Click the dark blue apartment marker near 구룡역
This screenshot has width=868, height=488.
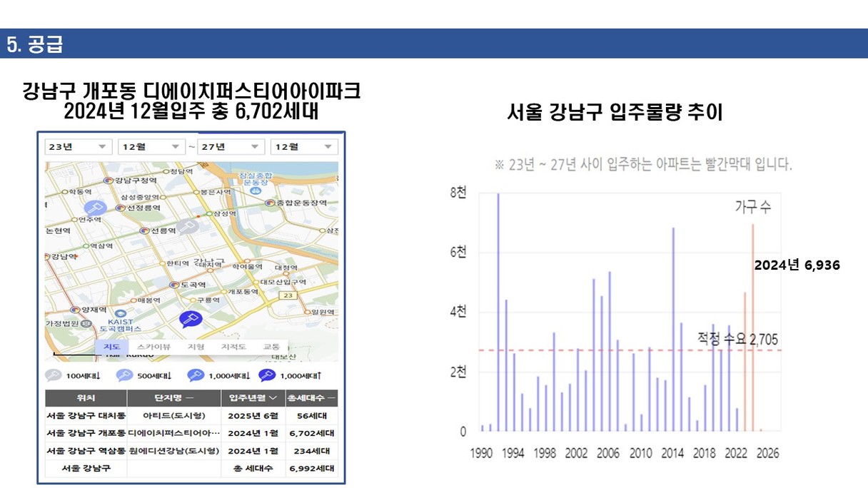coord(191,319)
